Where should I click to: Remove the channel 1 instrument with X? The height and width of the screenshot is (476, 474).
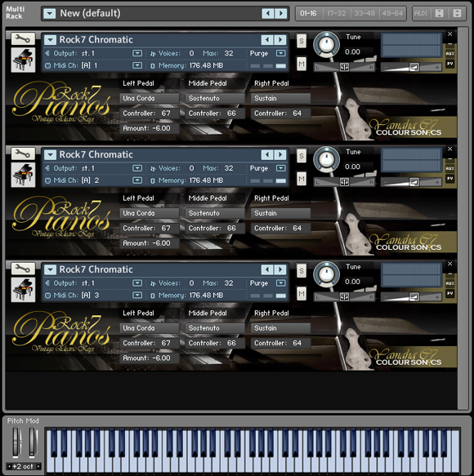[x=450, y=34]
